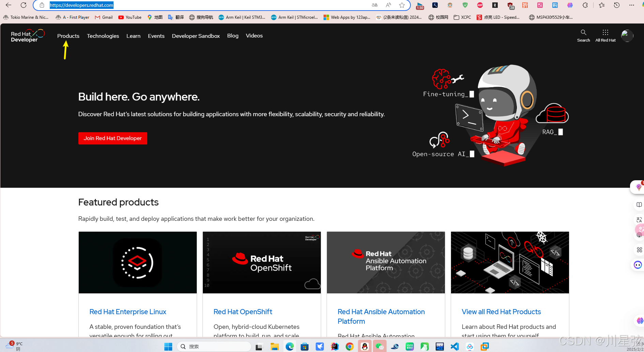Image resolution: width=644 pixels, height=352 pixels.
Task: Open the Technologies menu
Action: [103, 36]
